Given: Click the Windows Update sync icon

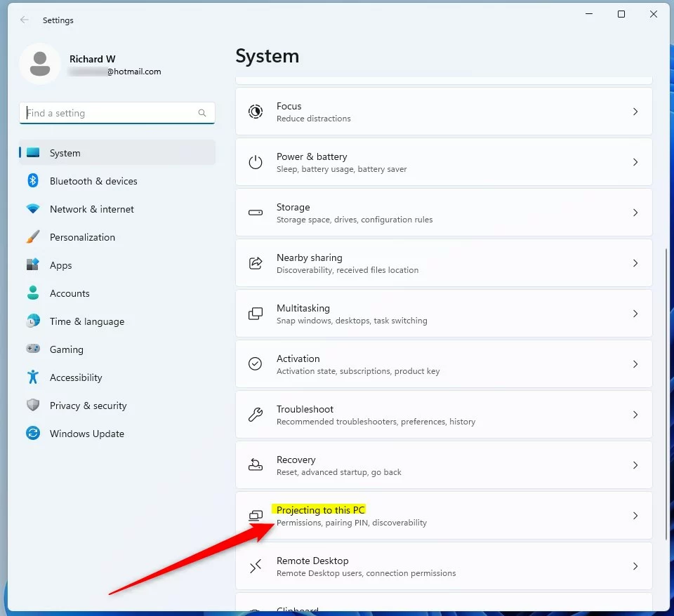Looking at the screenshot, I should [x=33, y=434].
